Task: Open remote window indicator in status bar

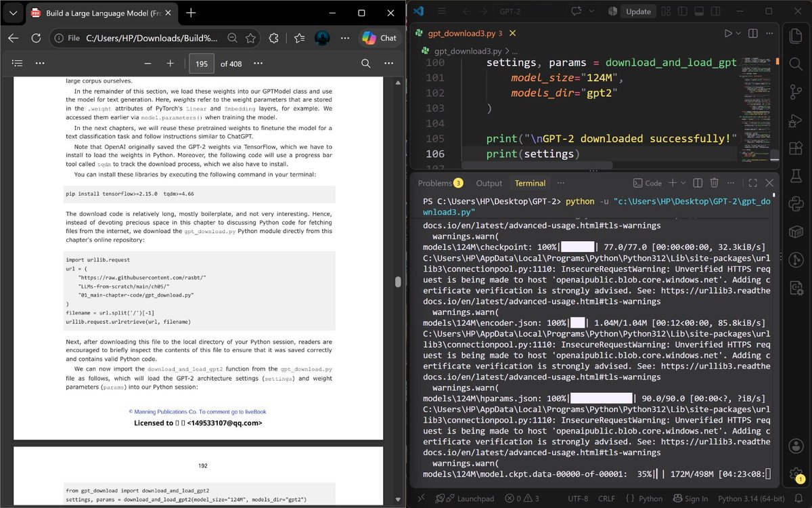Action: (x=420, y=499)
